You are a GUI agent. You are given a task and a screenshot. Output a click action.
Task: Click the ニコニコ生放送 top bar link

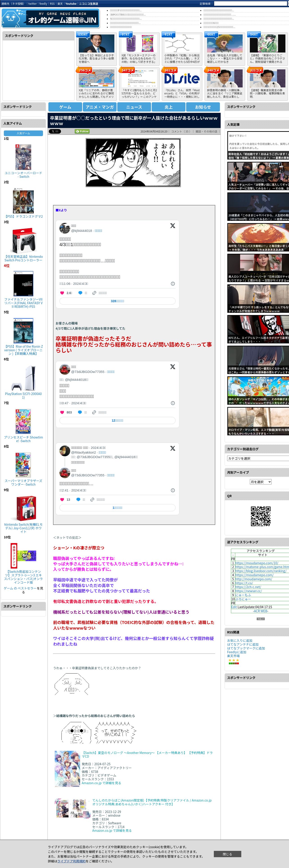click(x=88, y=4)
